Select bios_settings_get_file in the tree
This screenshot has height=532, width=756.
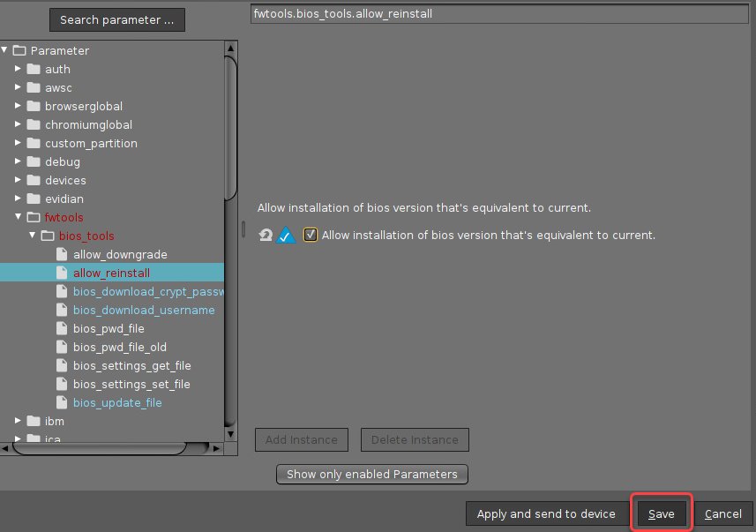pos(131,366)
